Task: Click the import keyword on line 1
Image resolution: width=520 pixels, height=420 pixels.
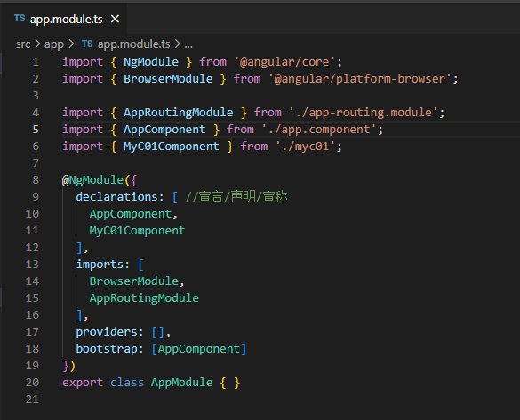Action: tap(83, 62)
